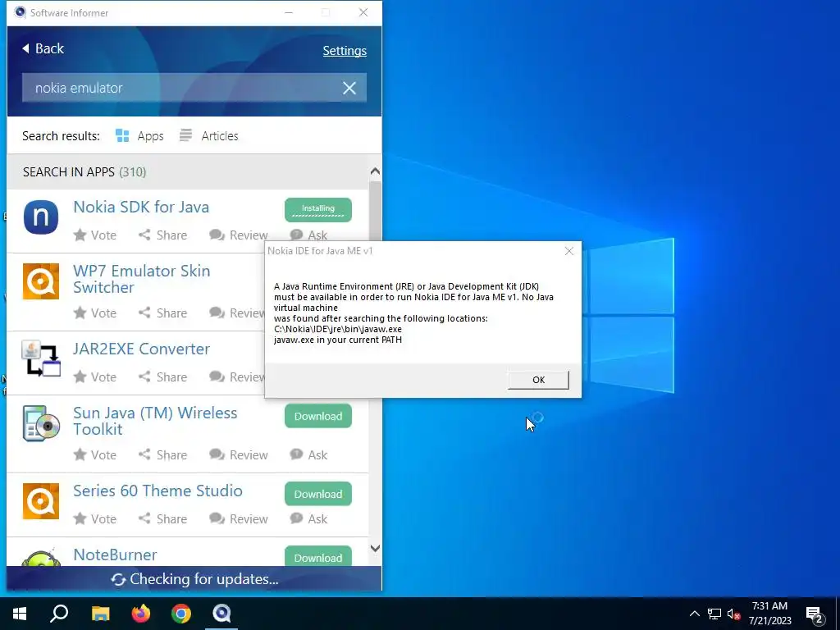Open the JAR2EXE Converter app icon

(41, 358)
